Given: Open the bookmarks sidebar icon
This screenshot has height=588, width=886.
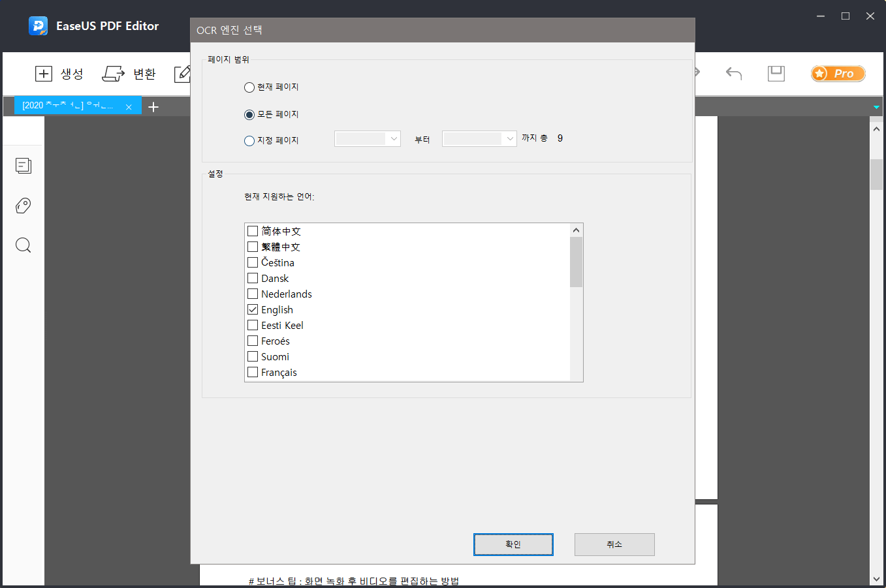Looking at the screenshot, I should [x=24, y=206].
